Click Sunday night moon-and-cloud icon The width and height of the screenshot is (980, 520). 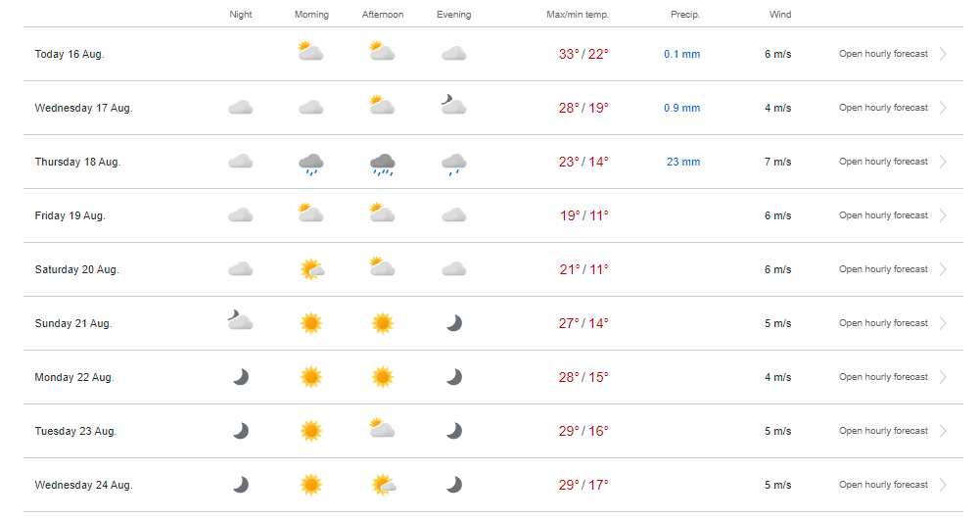(x=240, y=320)
